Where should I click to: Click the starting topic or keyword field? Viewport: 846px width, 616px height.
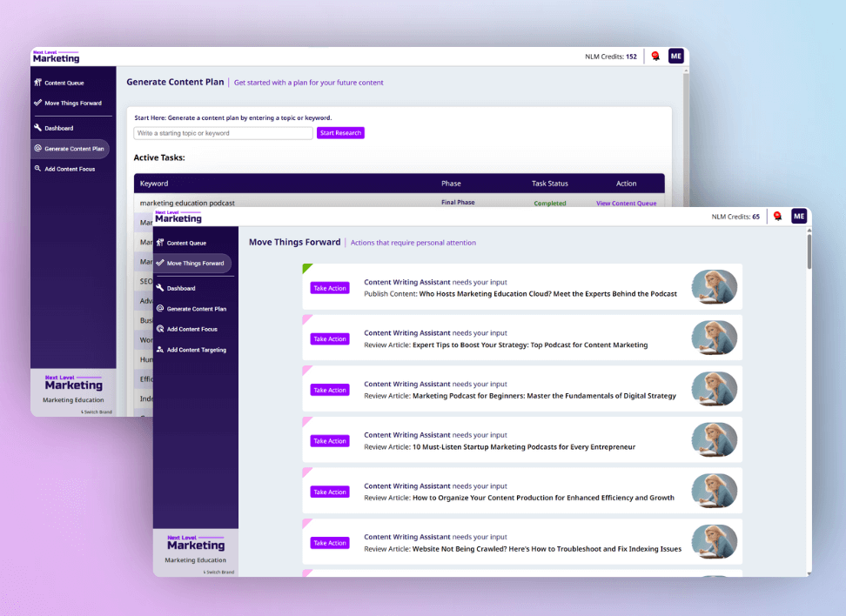point(223,133)
